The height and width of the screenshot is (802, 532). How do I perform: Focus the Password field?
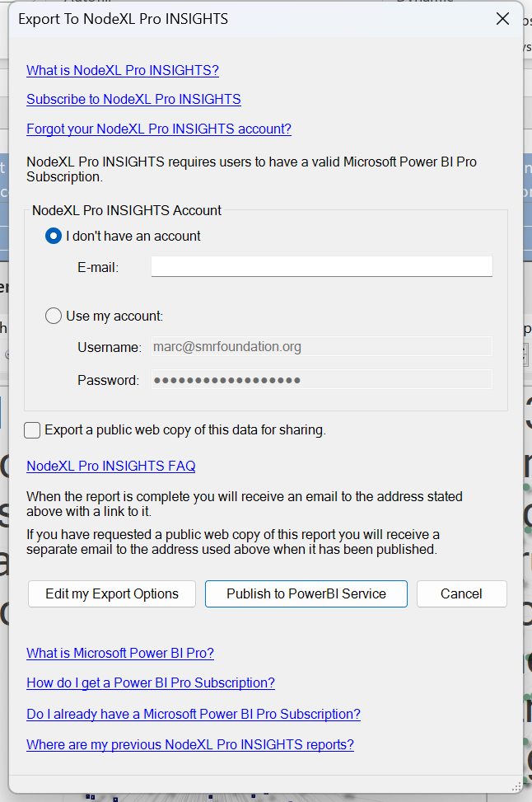(321, 380)
